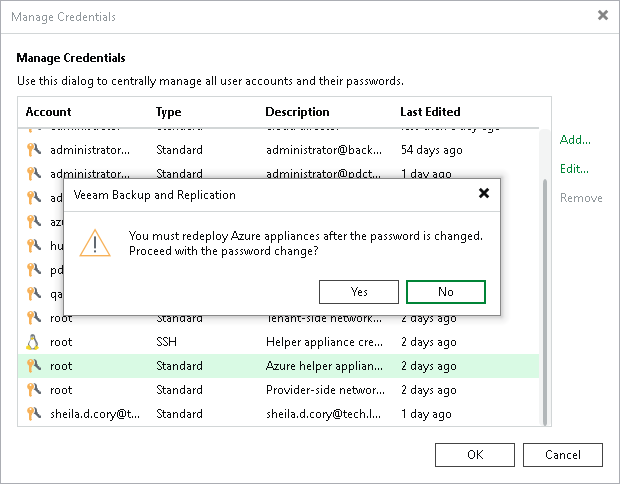This screenshot has height=484, width=620.
Task: Click the key icon for Azure helper appliance root
Action: 34,366
